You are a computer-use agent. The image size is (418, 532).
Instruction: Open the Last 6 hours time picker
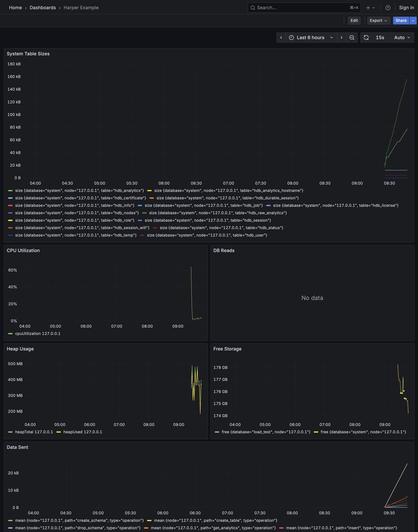click(x=311, y=37)
